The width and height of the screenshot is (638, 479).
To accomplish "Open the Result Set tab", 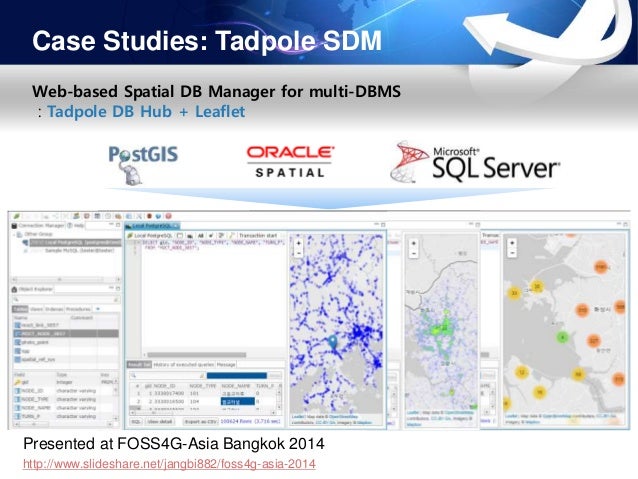I will point(139,365).
